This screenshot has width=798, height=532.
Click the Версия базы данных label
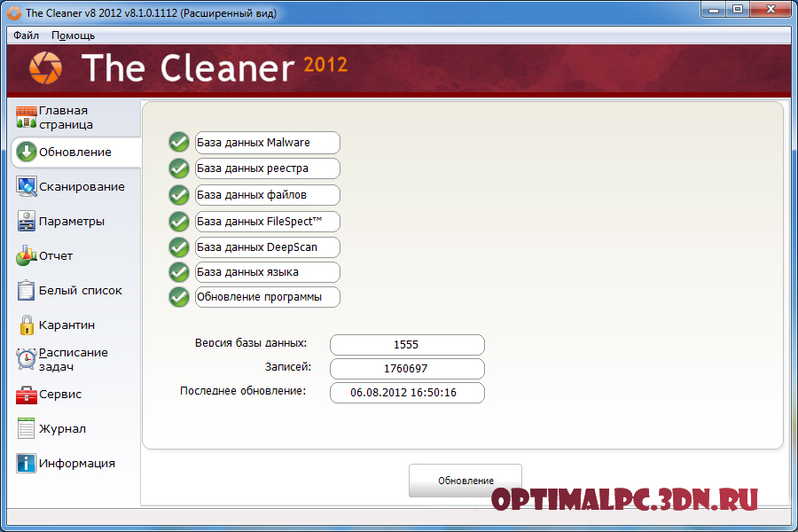(x=251, y=343)
